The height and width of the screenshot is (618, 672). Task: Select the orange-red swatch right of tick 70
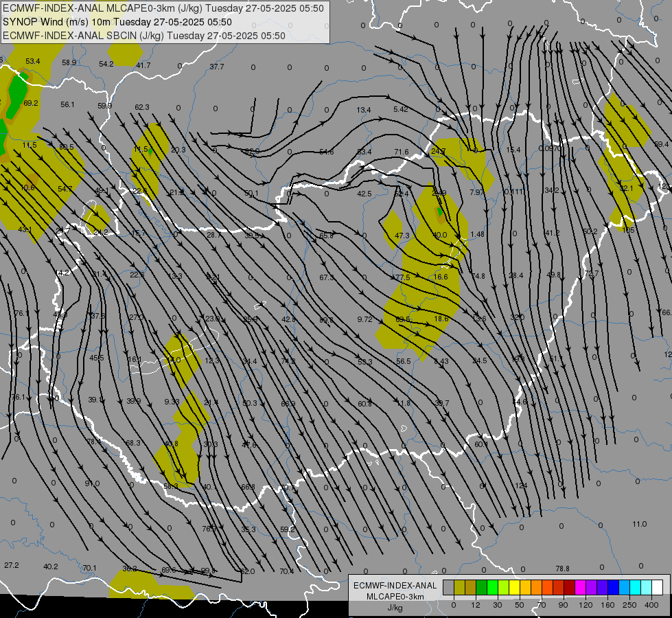[x=548, y=587]
